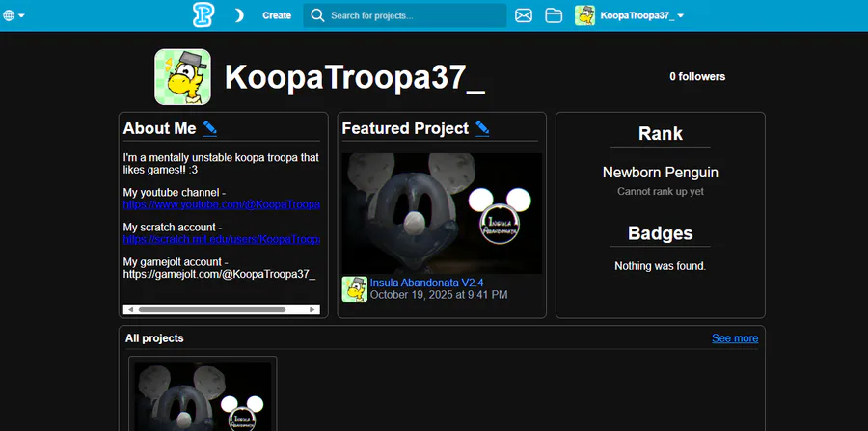Click the Create menu item
Image resolution: width=868 pixels, height=431 pixels.
tap(277, 15)
